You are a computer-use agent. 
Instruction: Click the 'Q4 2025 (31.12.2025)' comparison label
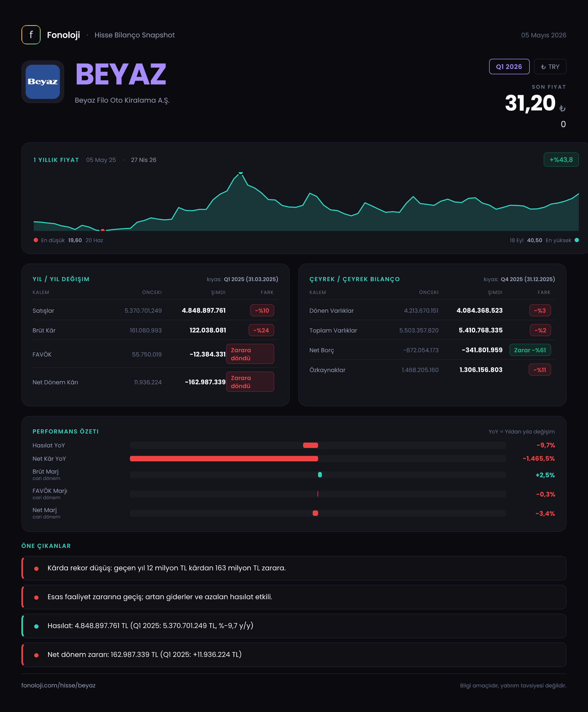528,279
